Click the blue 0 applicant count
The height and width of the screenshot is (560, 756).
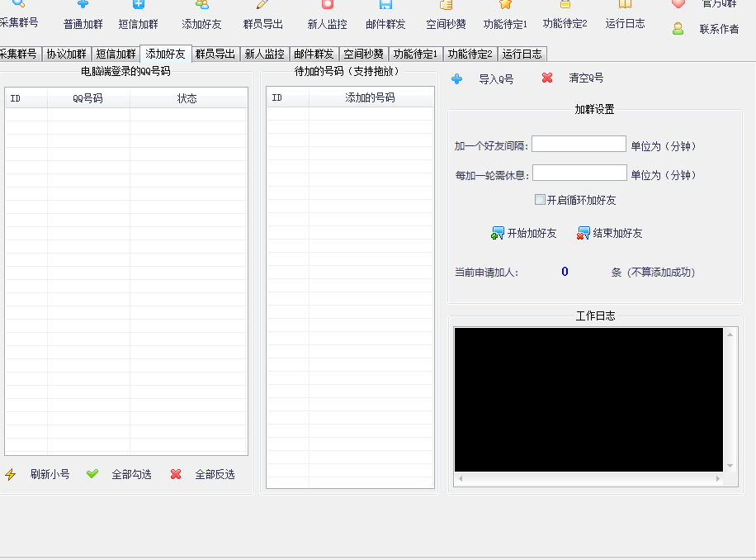pos(565,272)
